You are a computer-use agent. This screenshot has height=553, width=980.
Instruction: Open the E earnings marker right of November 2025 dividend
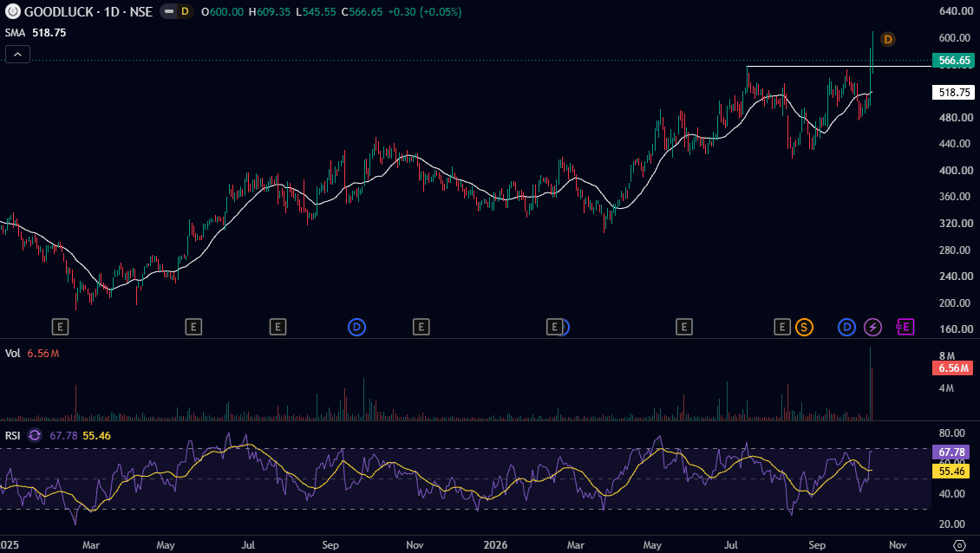click(x=421, y=327)
